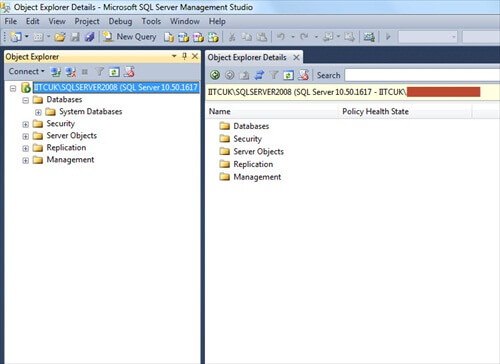Screen dimensions: 500x364
Task: Select System Databases in Object Explorer tree
Action: (x=90, y=111)
